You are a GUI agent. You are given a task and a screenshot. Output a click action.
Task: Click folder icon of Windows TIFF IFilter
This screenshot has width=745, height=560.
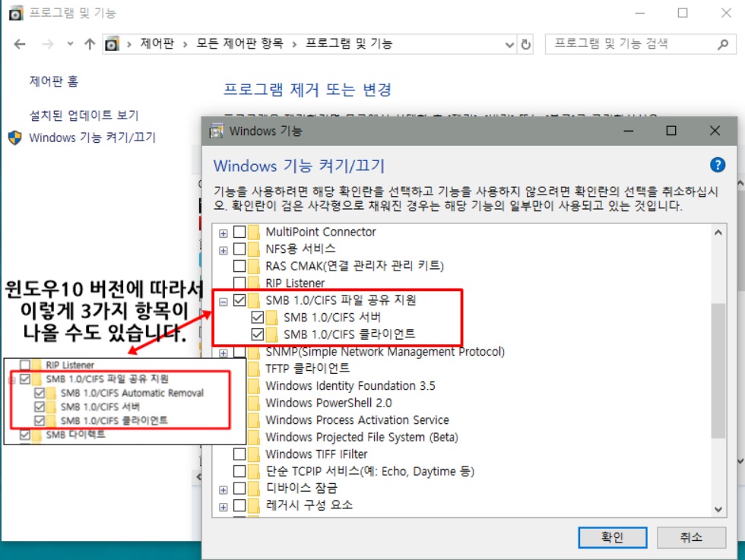point(254,454)
